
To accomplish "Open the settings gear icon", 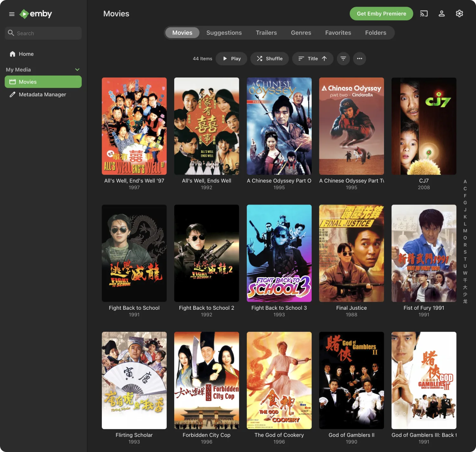I will (x=459, y=14).
